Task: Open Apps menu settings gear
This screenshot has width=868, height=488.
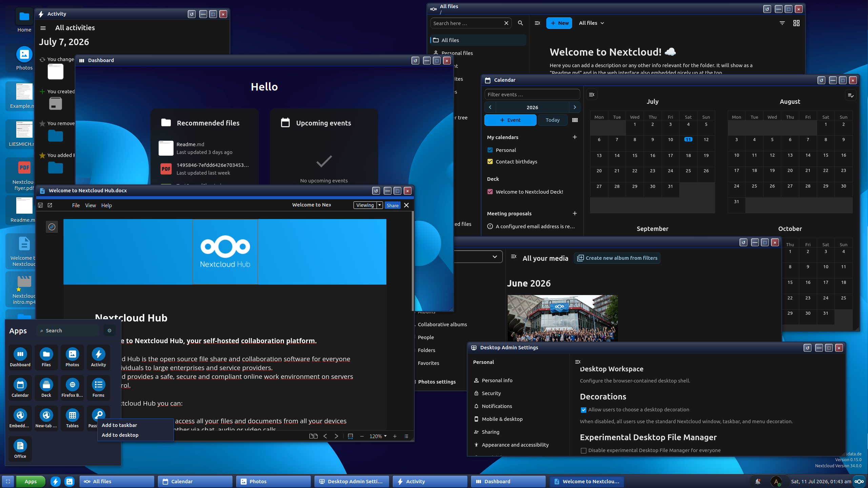Action: [109, 330]
